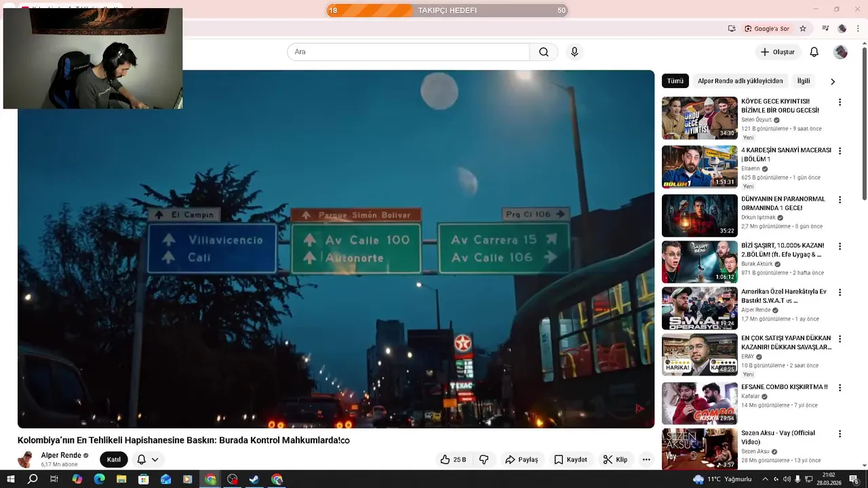
Task: Open EFSANE COMBO KIŞKIRTMA title
Action: (x=785, y=387)
